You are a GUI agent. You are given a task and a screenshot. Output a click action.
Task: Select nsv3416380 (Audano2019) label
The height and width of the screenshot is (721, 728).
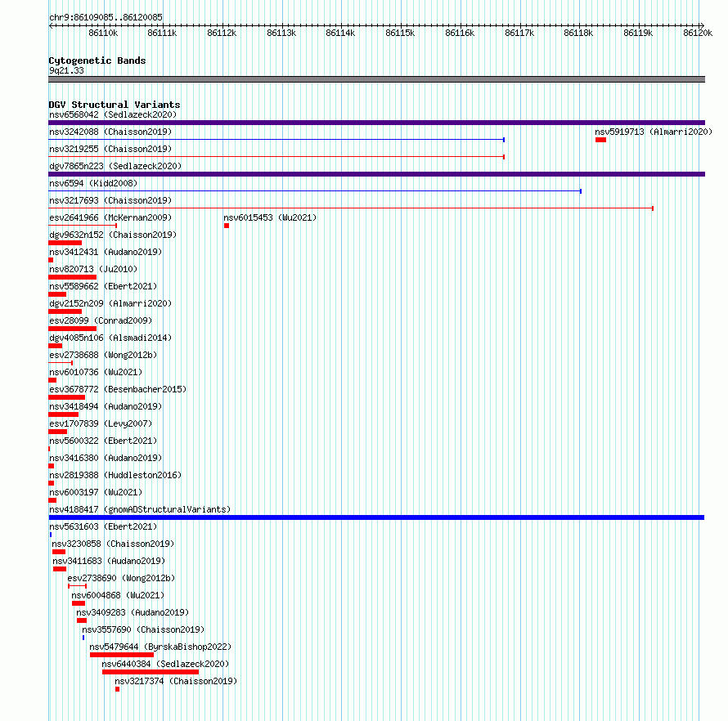106,458
